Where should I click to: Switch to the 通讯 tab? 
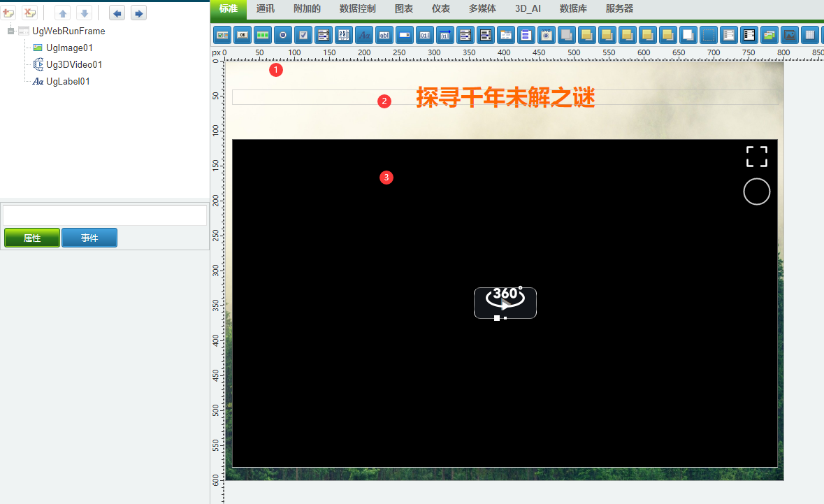266,9
